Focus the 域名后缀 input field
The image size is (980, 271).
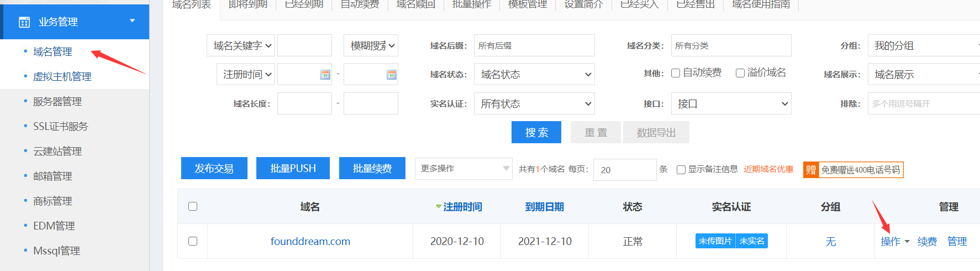click(x=534, y=45)
